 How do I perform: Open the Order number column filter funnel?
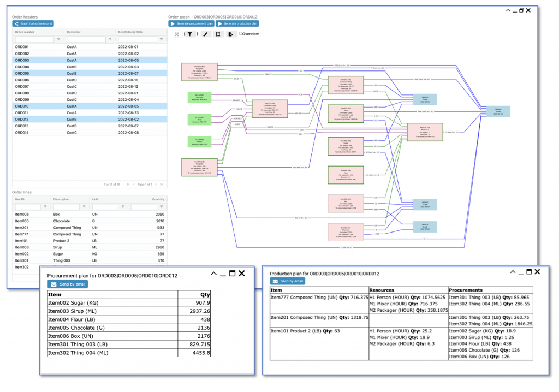tap(59, 39)
